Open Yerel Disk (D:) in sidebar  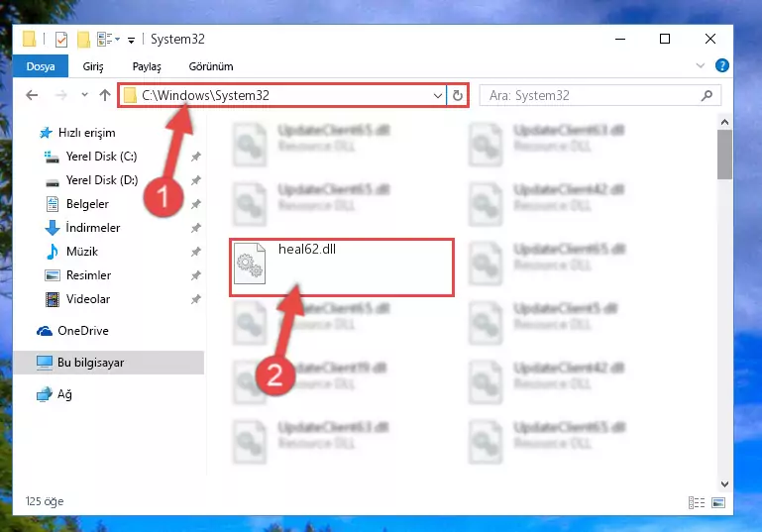pos(91,180)
